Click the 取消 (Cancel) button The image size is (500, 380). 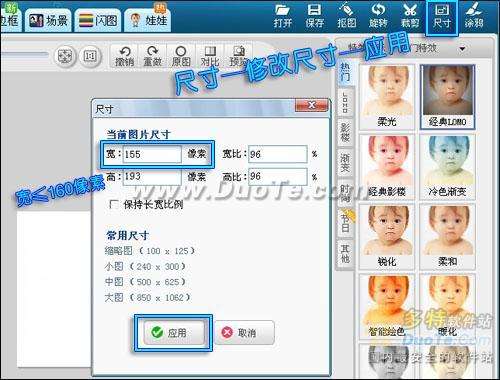click(x=244, y=333)
